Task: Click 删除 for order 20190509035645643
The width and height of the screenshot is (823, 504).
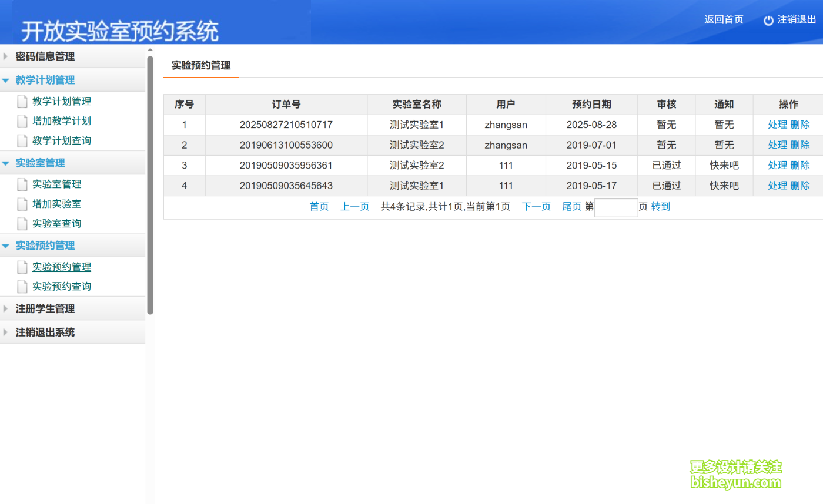Action: point(800,186)
